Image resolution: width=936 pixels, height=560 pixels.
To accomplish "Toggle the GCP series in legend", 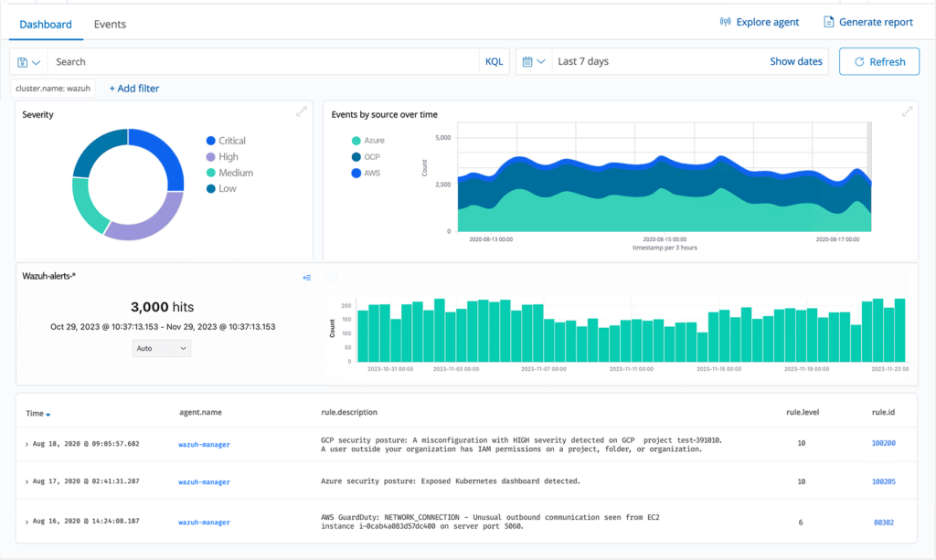I will point(371,157).
